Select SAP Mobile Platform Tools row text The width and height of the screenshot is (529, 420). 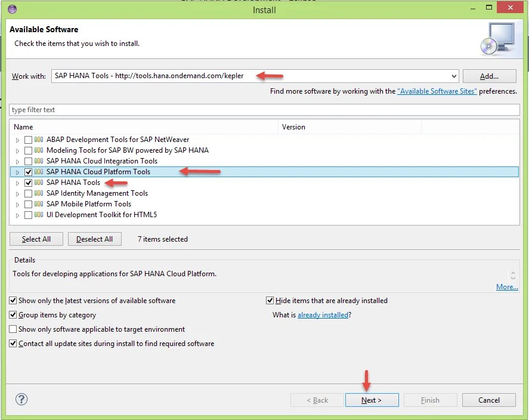pyautogui.click(x=89, y=204)
